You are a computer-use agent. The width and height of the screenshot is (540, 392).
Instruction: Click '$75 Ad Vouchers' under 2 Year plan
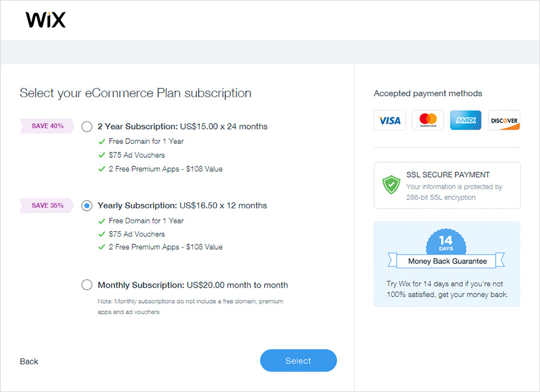pos(137,155)
